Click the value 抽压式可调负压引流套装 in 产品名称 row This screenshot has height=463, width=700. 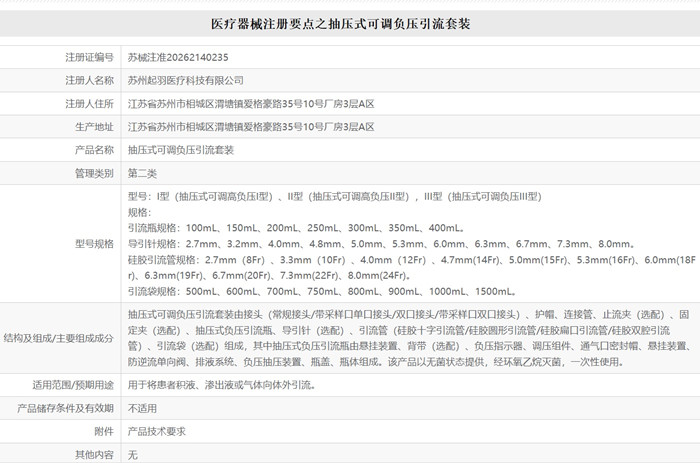(x=181, y=150)
